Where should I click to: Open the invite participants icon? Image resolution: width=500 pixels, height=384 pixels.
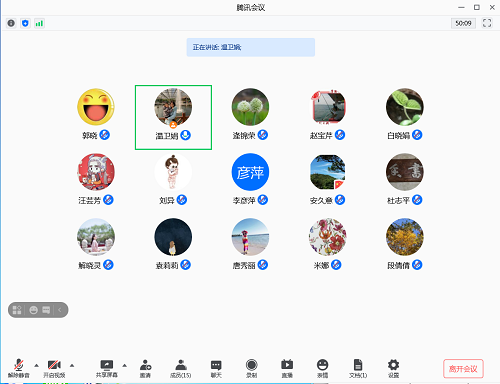tap(145, 368)
